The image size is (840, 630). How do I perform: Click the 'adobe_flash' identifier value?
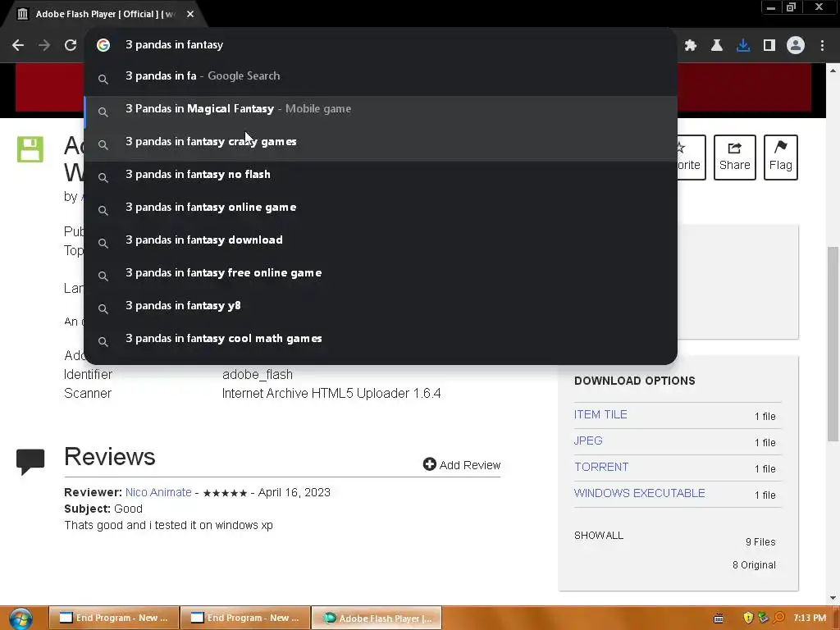[x=258, y=374]
